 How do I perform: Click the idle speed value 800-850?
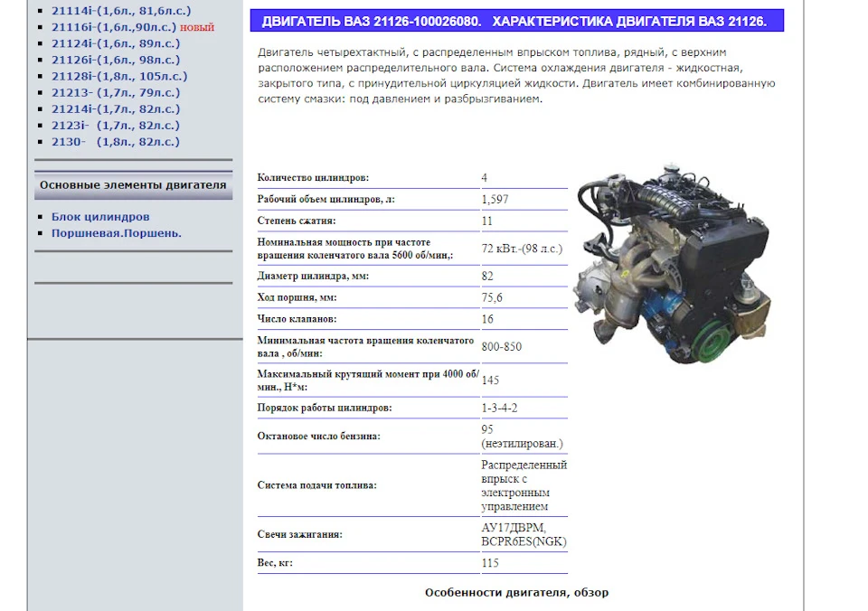pyautogui.click(x=502, y=346)
